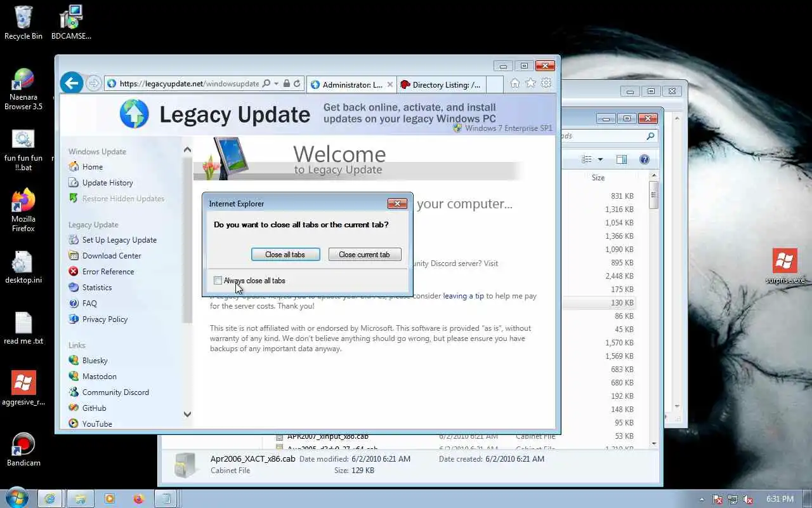Click the GitHub link icon
Viewport: 812px width, 508px height.
[x=74, y=408]
